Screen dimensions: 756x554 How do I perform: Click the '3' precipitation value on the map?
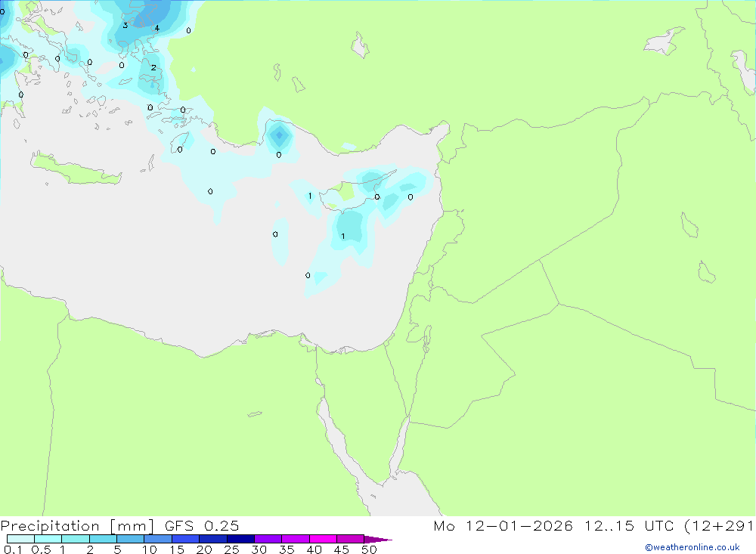(x=125, y=26)
